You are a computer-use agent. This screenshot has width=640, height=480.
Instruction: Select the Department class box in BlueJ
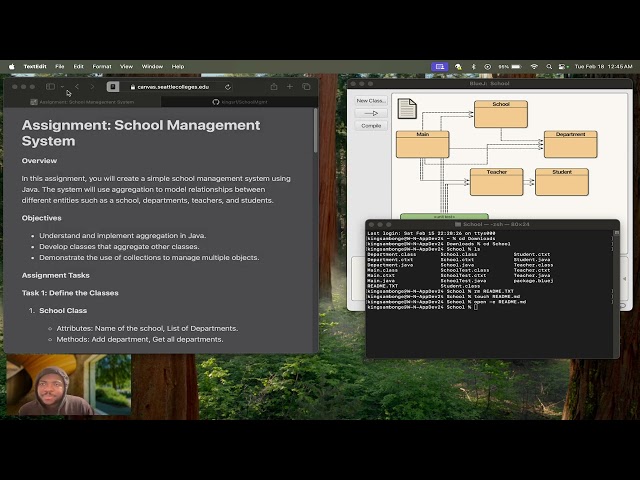coord(571,144)
